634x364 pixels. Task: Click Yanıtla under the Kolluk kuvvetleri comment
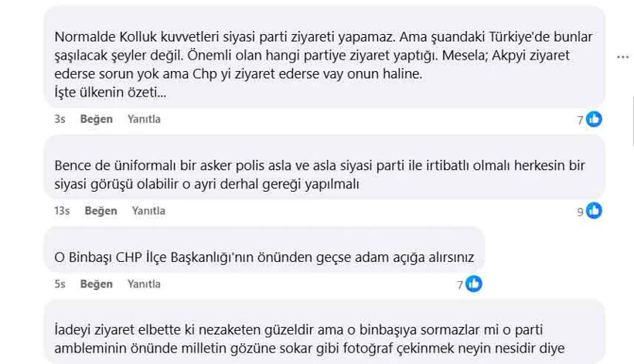tap(144, 119)
